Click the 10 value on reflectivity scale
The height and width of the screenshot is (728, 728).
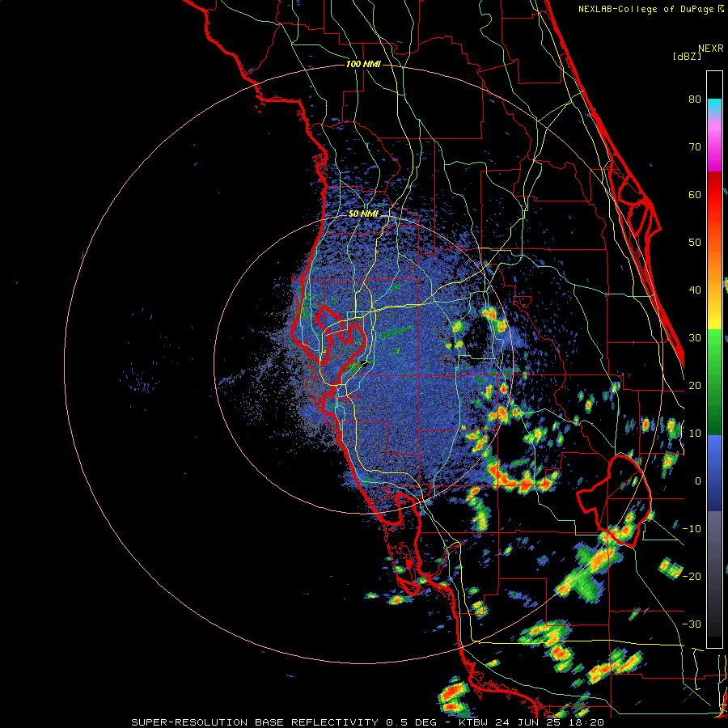pyautogui.click(x=695, y=434)
